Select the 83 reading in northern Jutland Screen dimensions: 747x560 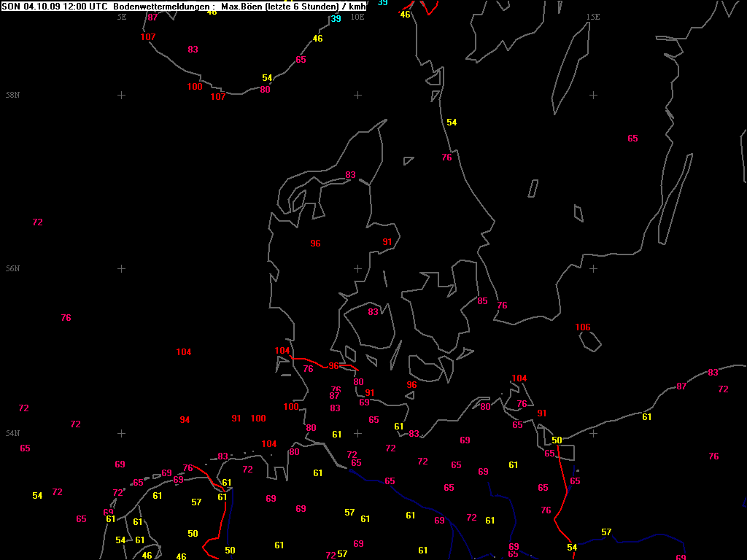pyautogui.click(x=350, y=175)
